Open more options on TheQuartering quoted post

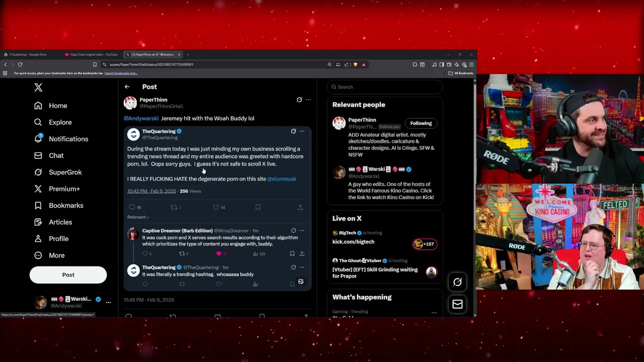pyautogui.click(x=302, y=131)
